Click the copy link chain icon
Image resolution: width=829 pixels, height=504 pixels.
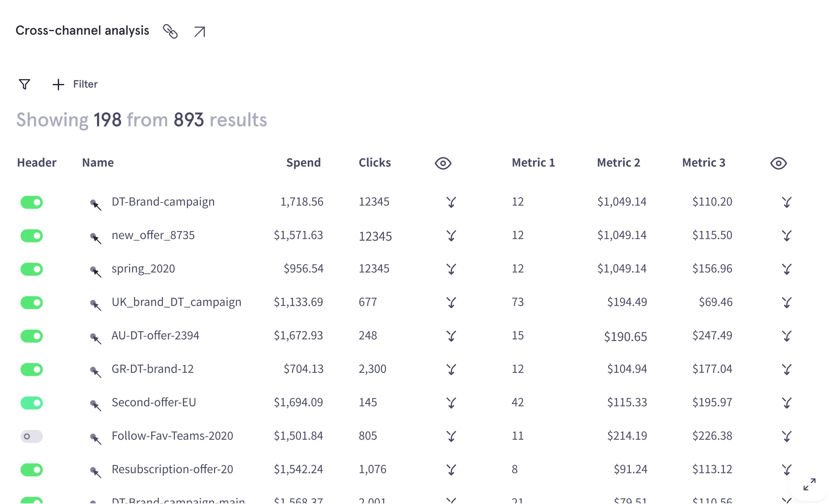[170, 31]
